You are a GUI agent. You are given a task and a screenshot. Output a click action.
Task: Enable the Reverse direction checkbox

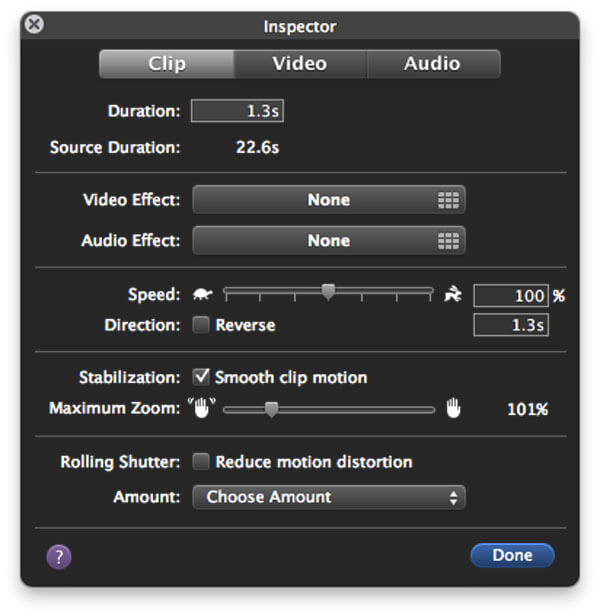[201, 325]
